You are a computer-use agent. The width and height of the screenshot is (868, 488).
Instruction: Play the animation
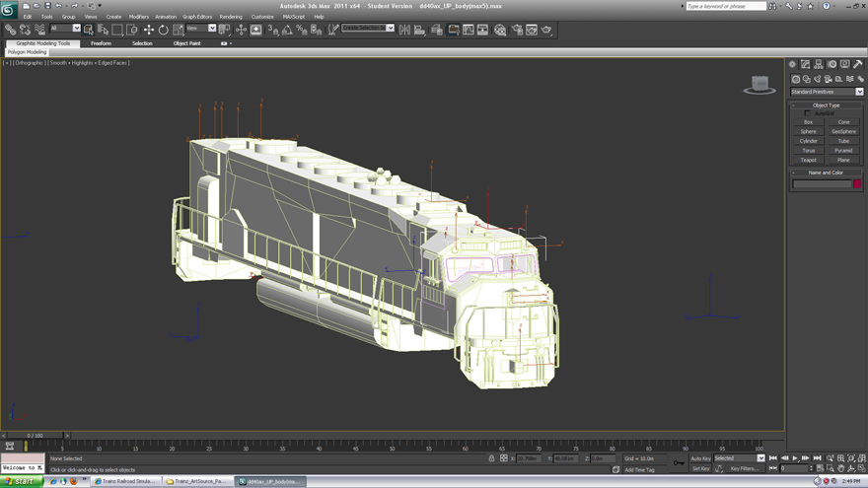[x=795, y=458]
